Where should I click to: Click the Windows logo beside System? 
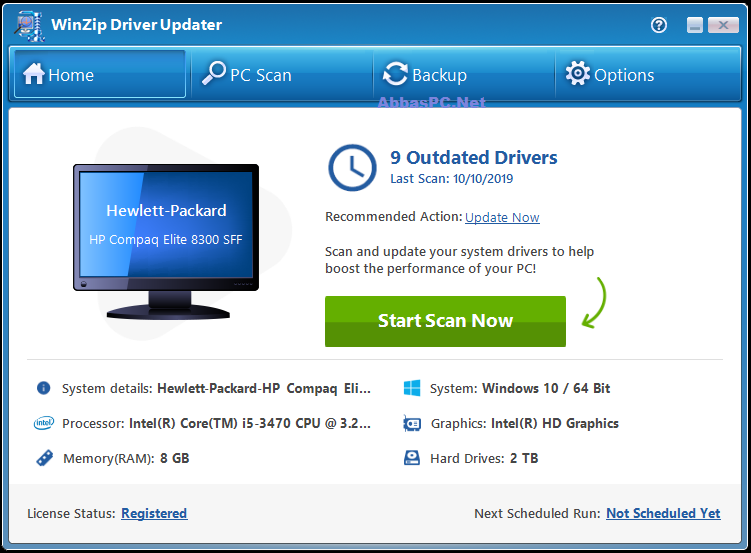pyautogui.click(x=412, y=388)
